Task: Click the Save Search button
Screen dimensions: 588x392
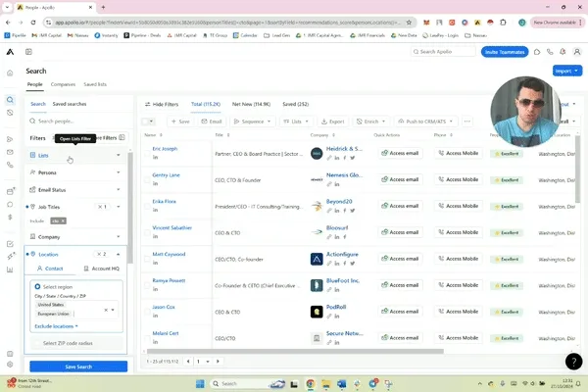Action: [x=78, y=367]
